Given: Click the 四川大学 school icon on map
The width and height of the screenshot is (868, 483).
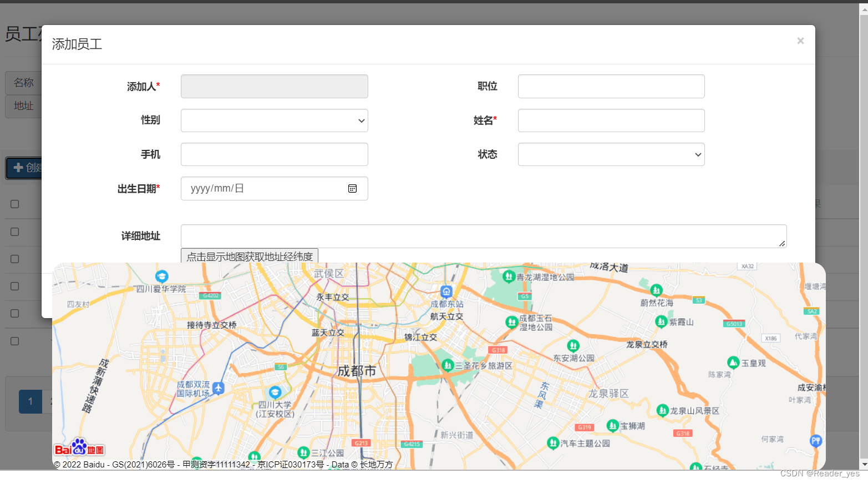Looking at the screenshot, I should coord(275,392).
